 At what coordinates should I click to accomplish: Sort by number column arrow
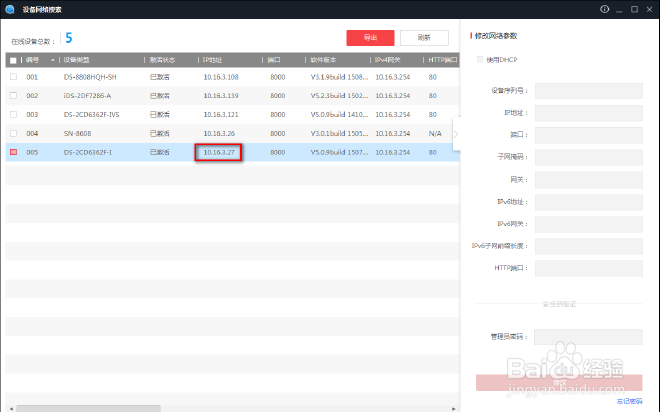click(53, 60)
